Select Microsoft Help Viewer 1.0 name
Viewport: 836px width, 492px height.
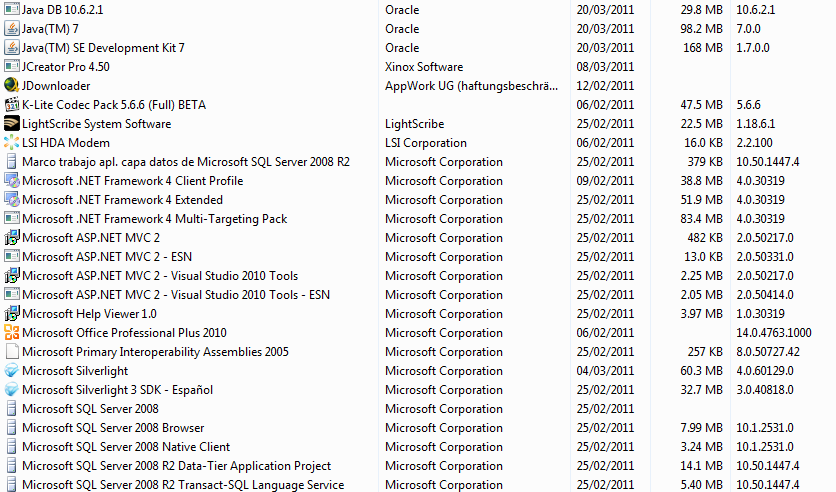click(x=89, y=314)
